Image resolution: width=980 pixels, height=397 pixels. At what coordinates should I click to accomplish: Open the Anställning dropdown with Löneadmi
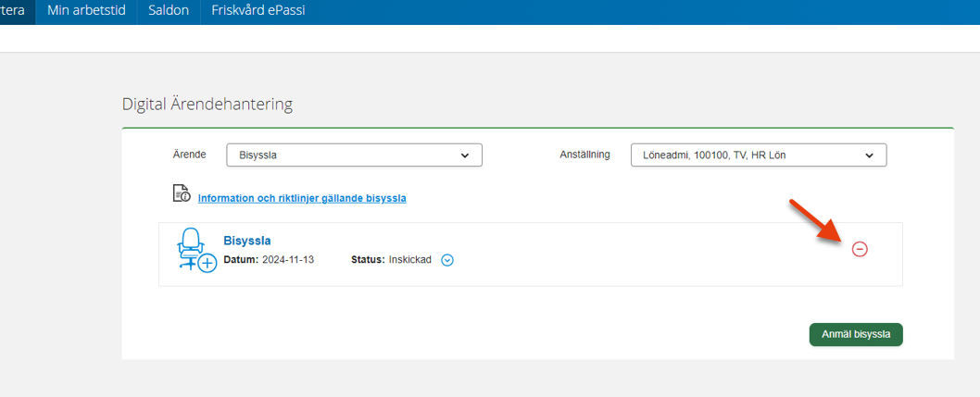(759, 155)
